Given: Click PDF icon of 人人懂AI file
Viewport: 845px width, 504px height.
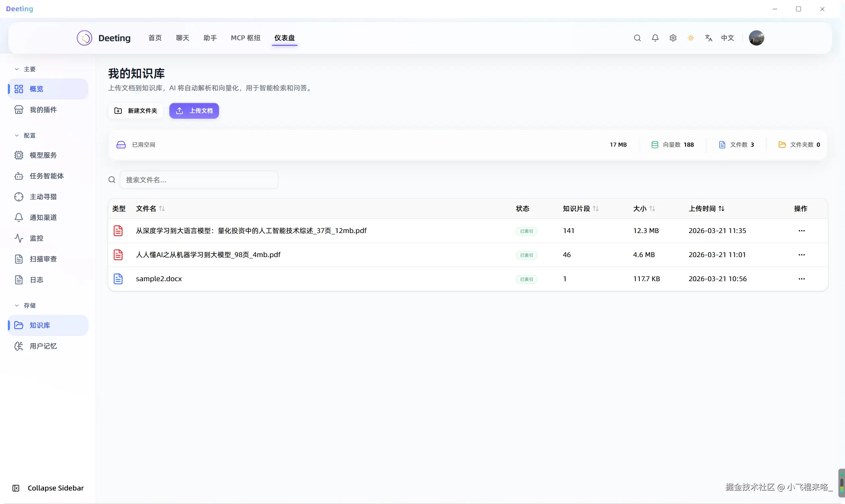Looking at the screenshot, I should coord(118,255).
